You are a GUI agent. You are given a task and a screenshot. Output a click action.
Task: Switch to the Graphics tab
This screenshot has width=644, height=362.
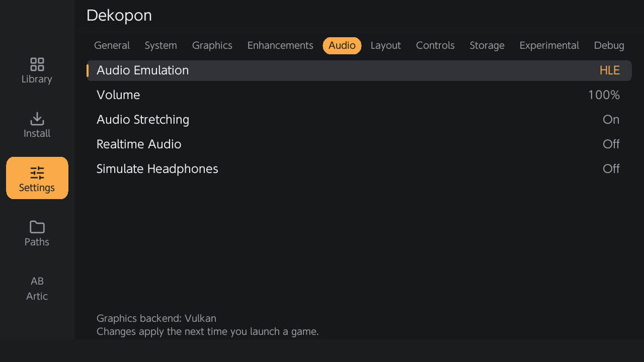tap(212, 46)
